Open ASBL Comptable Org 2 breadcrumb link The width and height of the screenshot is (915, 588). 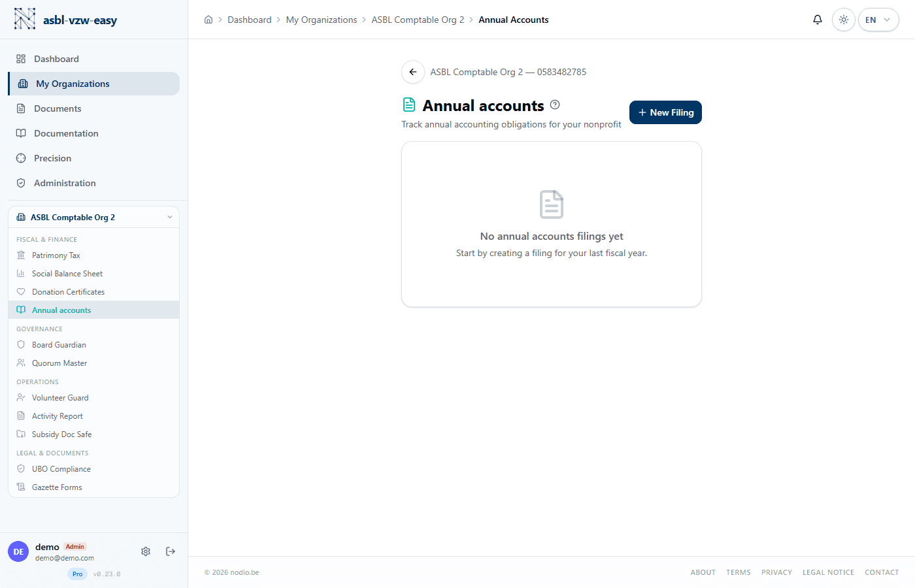[x=418, y=20]
